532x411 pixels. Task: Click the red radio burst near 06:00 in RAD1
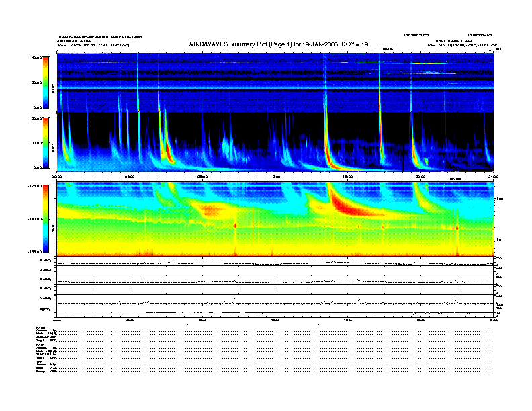(x=169, y=151)
